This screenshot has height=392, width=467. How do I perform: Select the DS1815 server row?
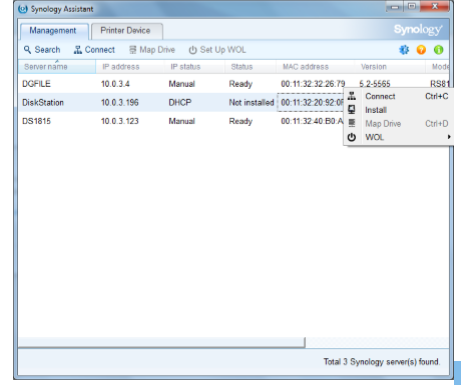pos(180,121)
